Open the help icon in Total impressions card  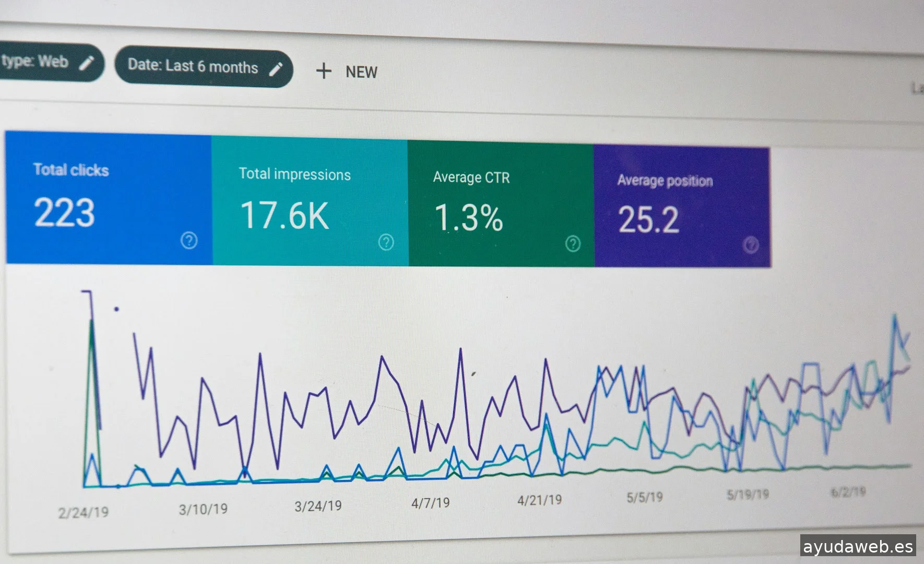(386, 242)
